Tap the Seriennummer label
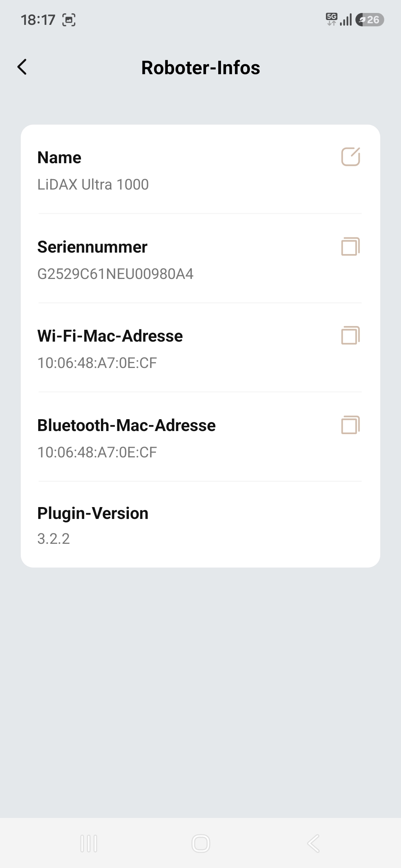Image resolution: width=401 pixels, height=868 pixels. tap(92, 247)
